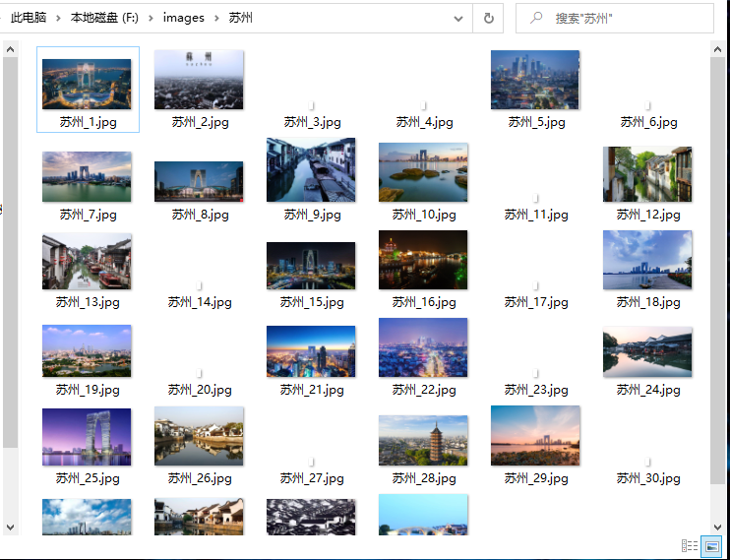This screenshot has width=730, height=560.
Task: Click the file list scroll down arrow
Action: point(717,528)
